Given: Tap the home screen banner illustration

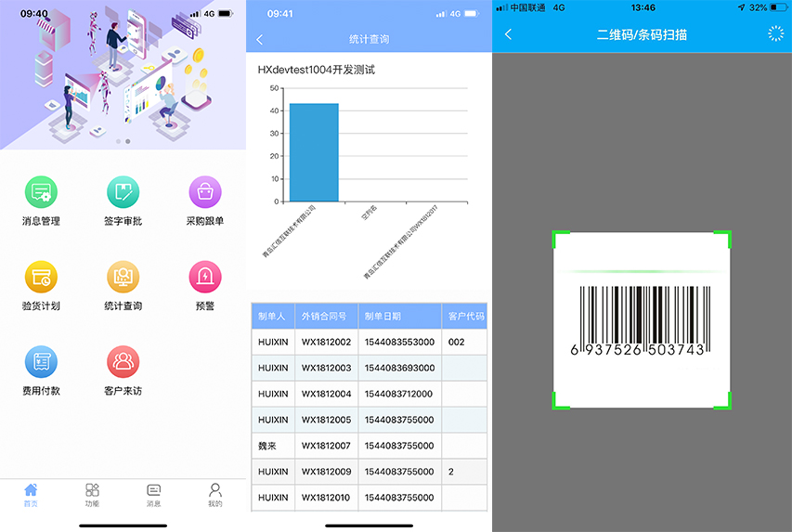Looking at the screenshot, I should (123, 75).
